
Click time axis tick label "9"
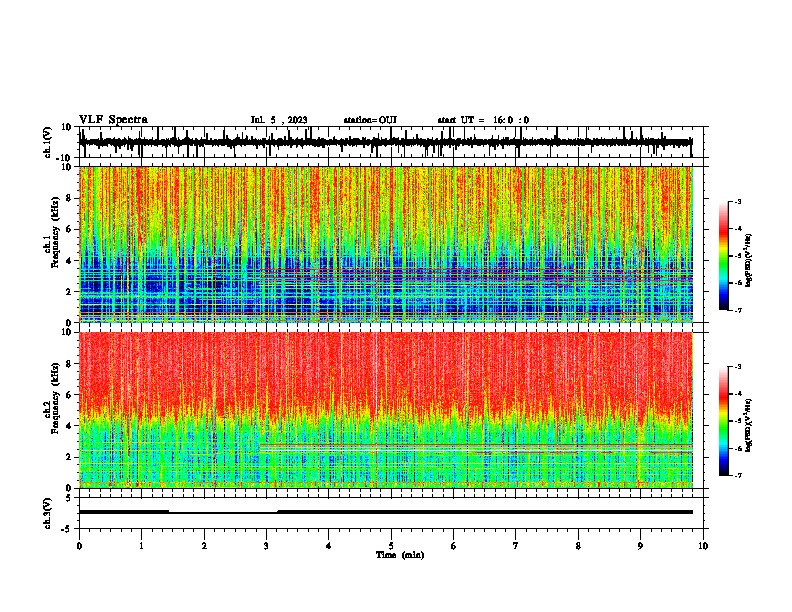point(640,546)
